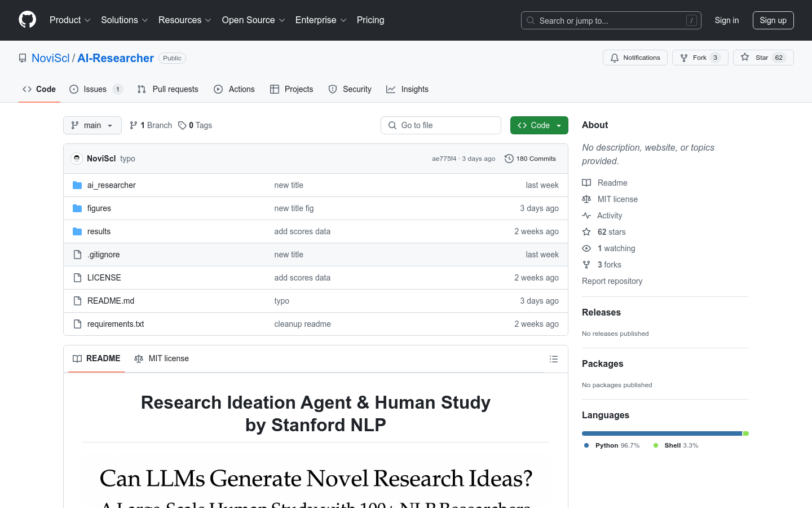The width and height of the screenshot is (812, 508).
Task: View the 180 Commits history
Action: point(530,159)
